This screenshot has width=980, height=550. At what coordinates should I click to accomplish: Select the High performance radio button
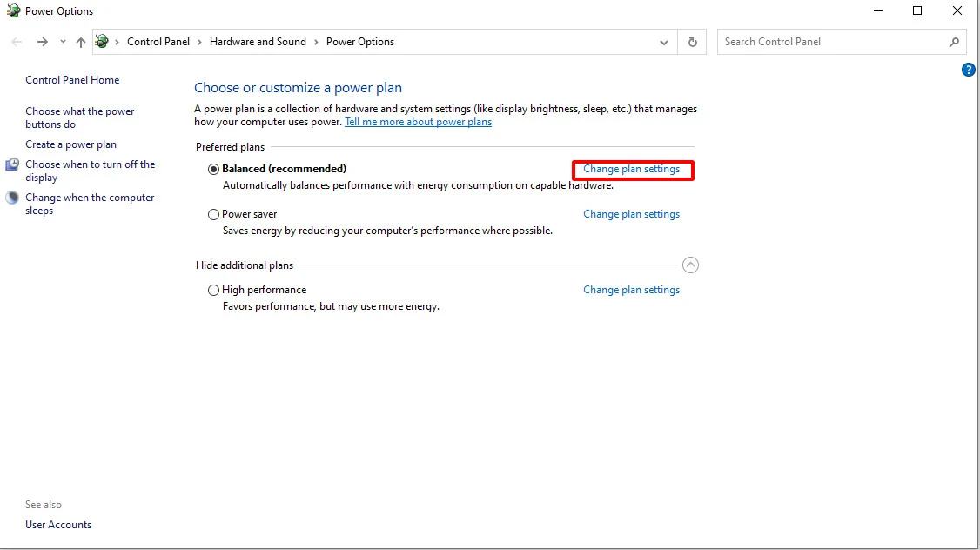coord(214,290)
